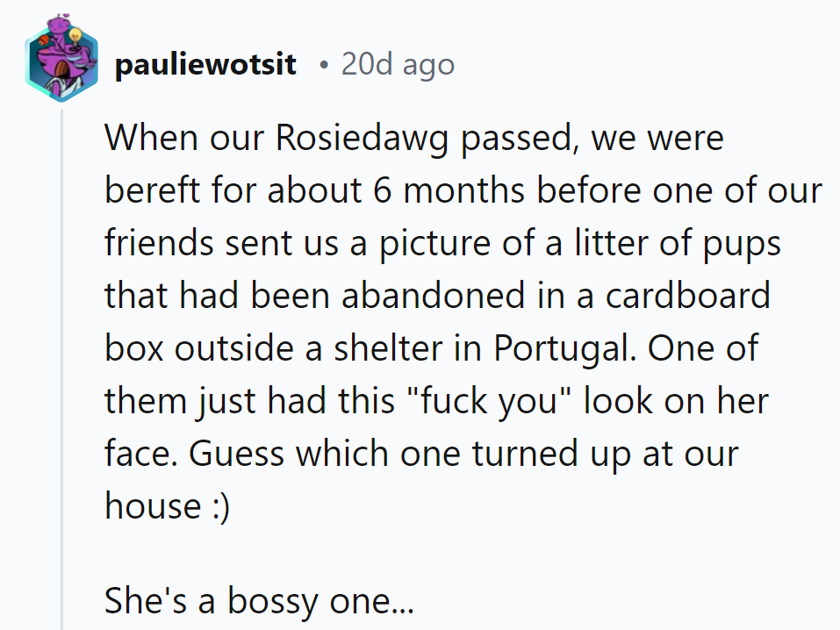The width and height of the screenshot is (840, 630).
Task: Click pauliewotsit's purple avatar icon
Action: pos(61,65)
